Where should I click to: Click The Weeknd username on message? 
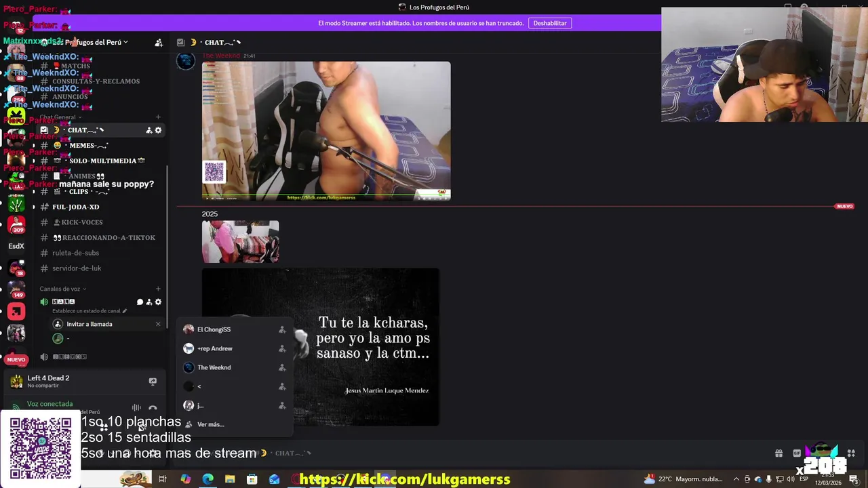[221, 56]
